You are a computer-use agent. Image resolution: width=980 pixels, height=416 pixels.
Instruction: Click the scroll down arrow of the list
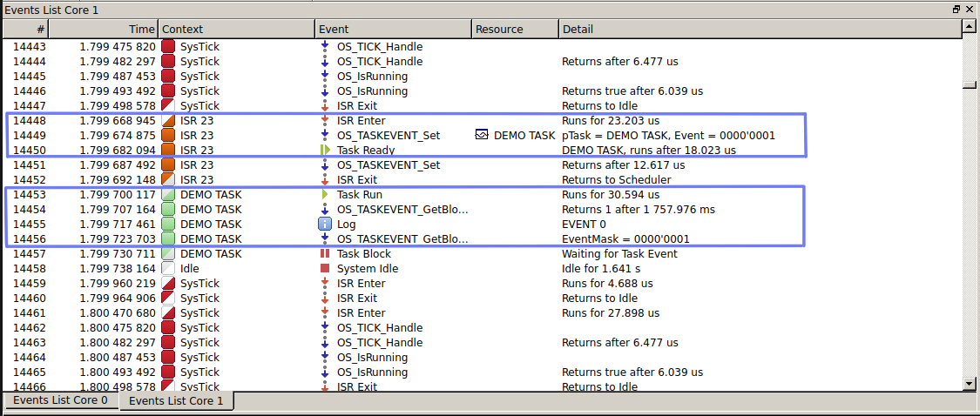pyautogui.click(x=969, y=383)
